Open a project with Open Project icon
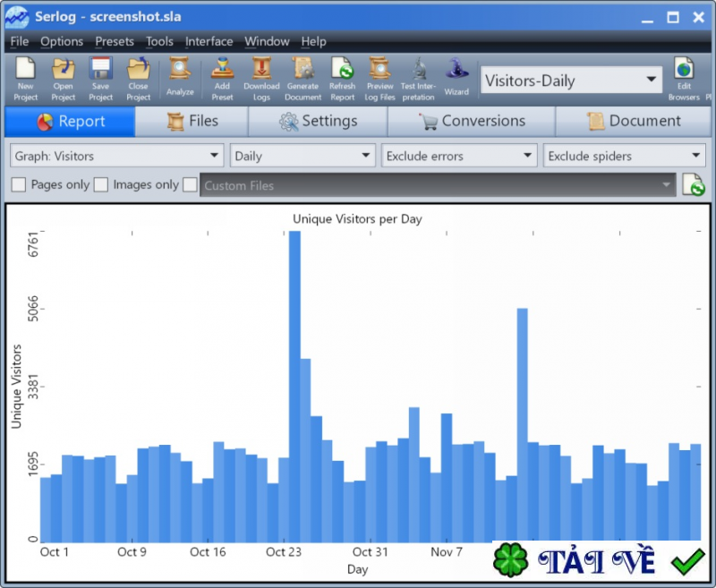Viewport: 716px width, 588px height. (63, 79)
